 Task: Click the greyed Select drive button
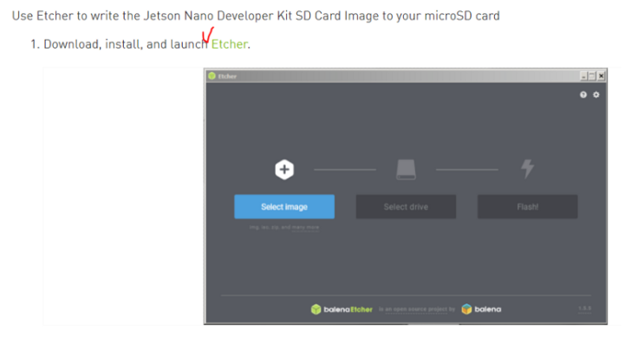(406, 207)
